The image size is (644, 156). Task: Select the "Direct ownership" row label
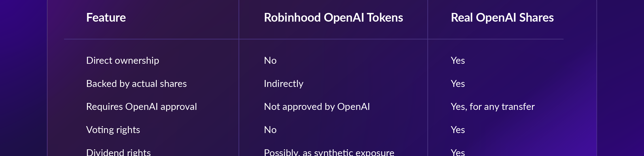[123, 61]
